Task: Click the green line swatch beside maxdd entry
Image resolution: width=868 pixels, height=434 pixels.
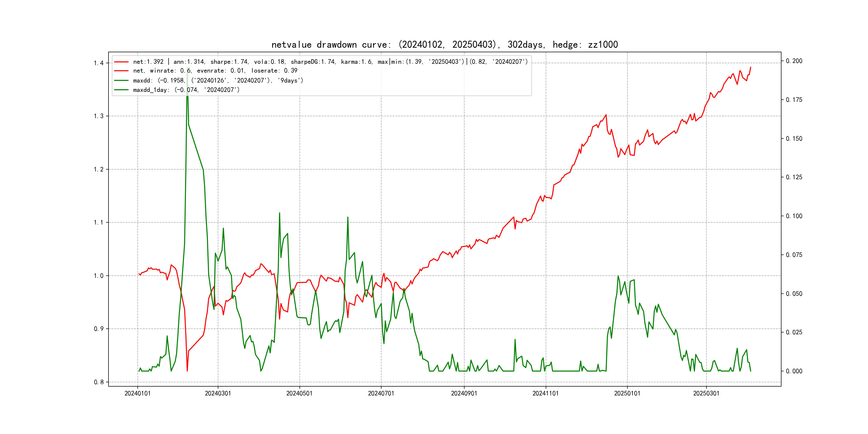Action: pyautogui.click(x=121, y=81)
